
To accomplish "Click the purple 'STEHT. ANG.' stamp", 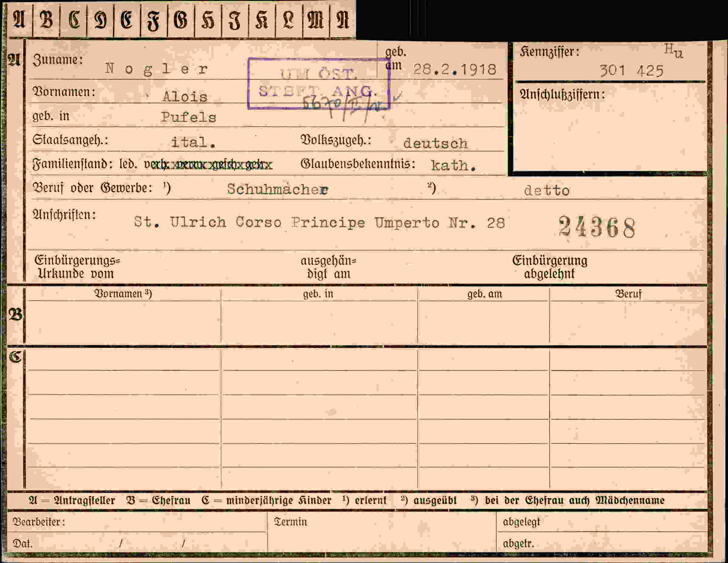I will point(319,84).
